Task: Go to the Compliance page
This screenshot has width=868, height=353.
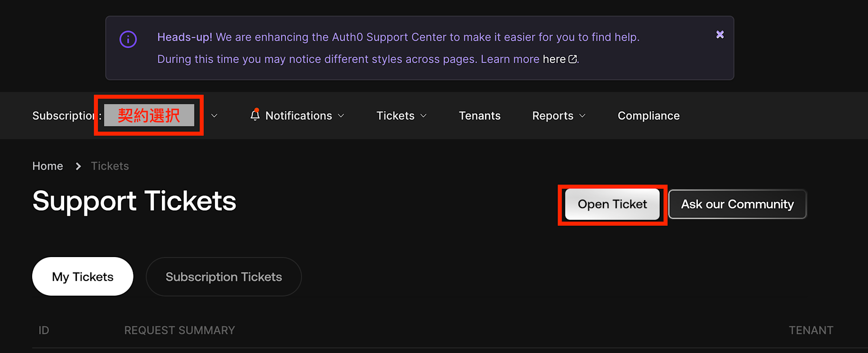Action: [x=648, y=116]
